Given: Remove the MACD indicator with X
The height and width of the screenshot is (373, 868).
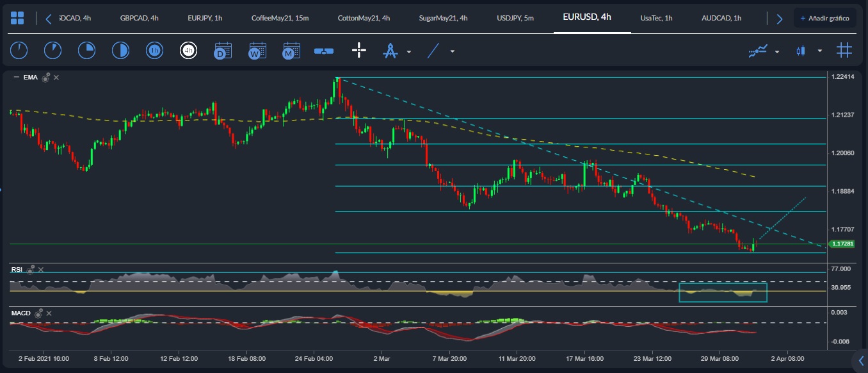Looking at the screenshot, I should pos(49,313).
